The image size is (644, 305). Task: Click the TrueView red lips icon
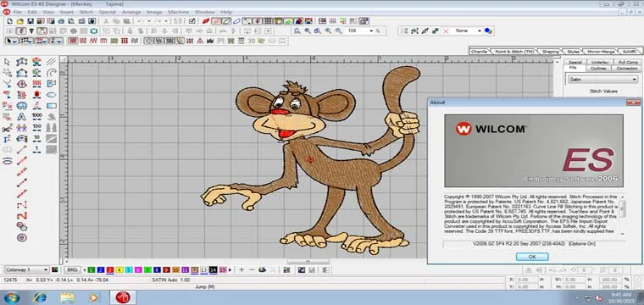tap(206, 21)
